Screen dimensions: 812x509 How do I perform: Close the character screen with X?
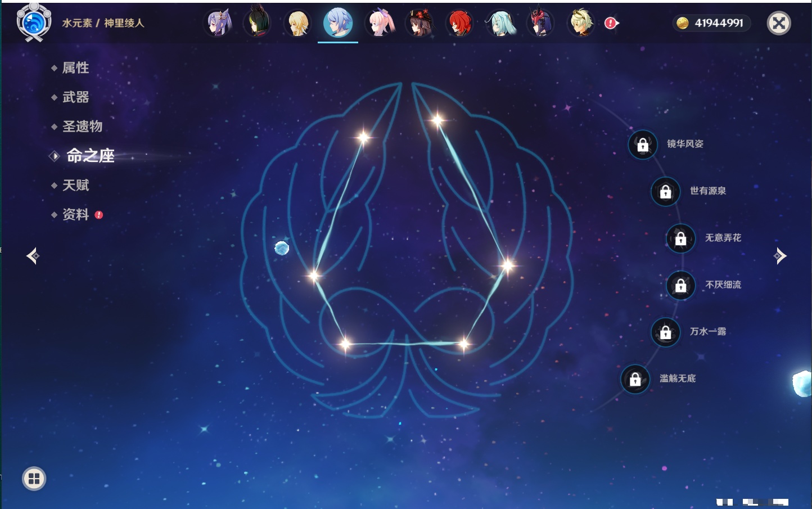pyautogui.click(x=779, y=23)
